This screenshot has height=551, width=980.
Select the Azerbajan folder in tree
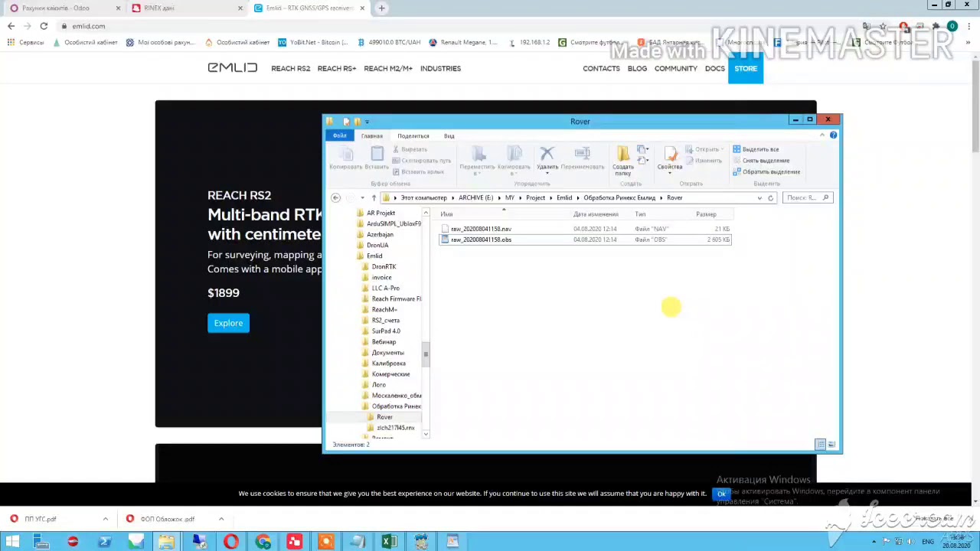click(x=380, y=234)
